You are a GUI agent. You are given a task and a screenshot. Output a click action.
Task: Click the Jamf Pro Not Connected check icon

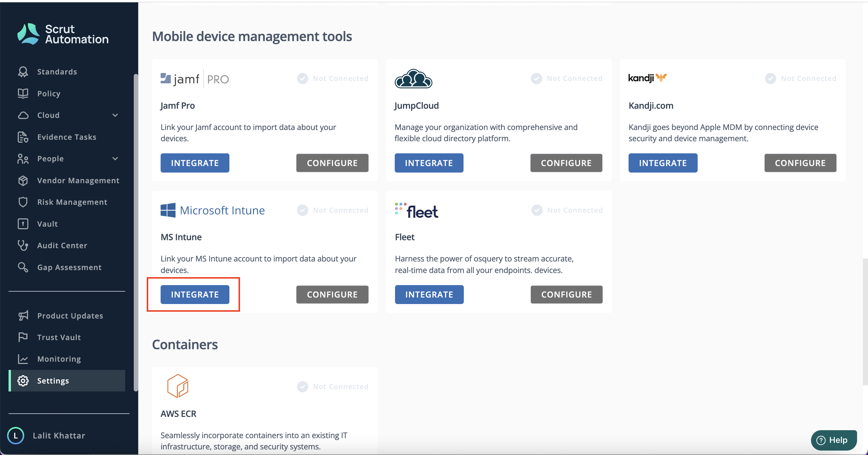(302, 79)
